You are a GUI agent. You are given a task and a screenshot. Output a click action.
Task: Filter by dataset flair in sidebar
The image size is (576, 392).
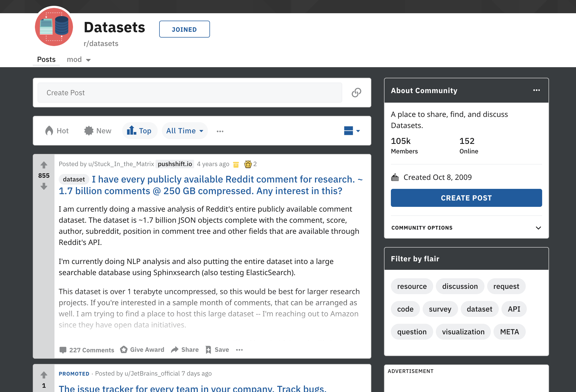click(x=479, y=309)
